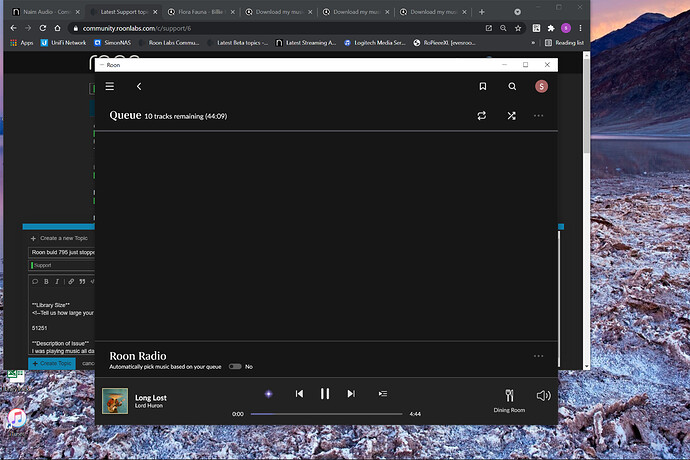Show more bookmarks chevron
This screenshot has width=690, height=460.
click(533, 43)
